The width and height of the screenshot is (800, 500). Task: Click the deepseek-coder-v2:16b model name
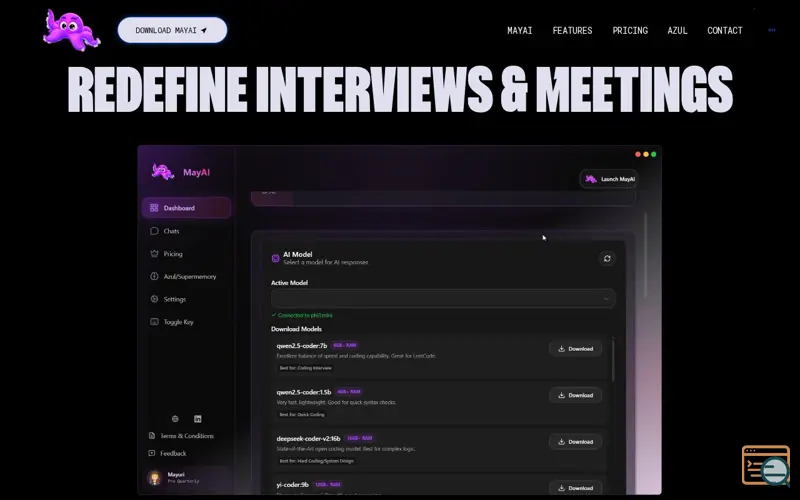click(x=308, y=438)
